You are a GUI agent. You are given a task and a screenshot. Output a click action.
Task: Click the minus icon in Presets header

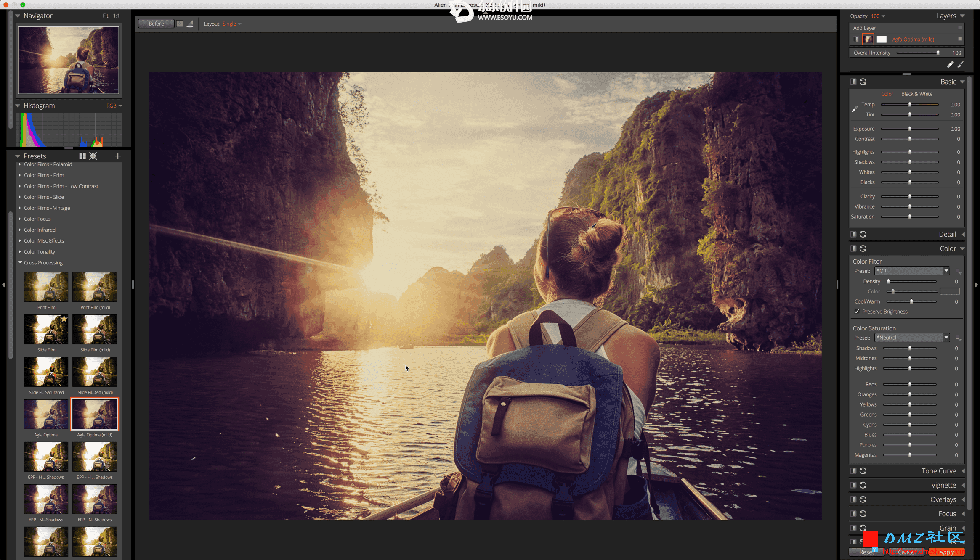pos(108,156)
